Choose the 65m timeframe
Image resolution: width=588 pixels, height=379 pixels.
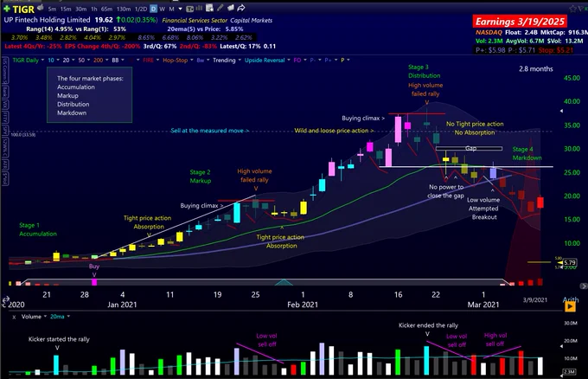pos(106,9)
